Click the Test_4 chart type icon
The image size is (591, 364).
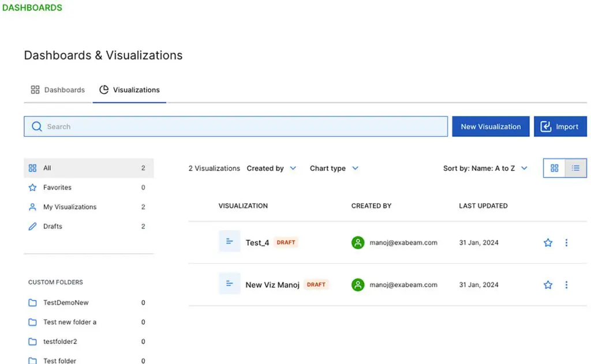(x=229, y=242)
